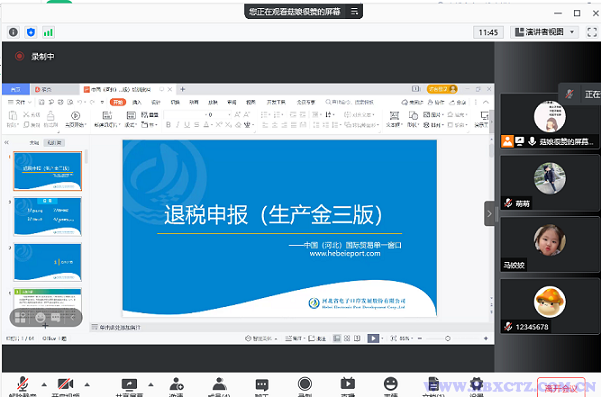
Task: Open the speaker view dropdown
Action: pyautogui.click(x=545, y=32)
